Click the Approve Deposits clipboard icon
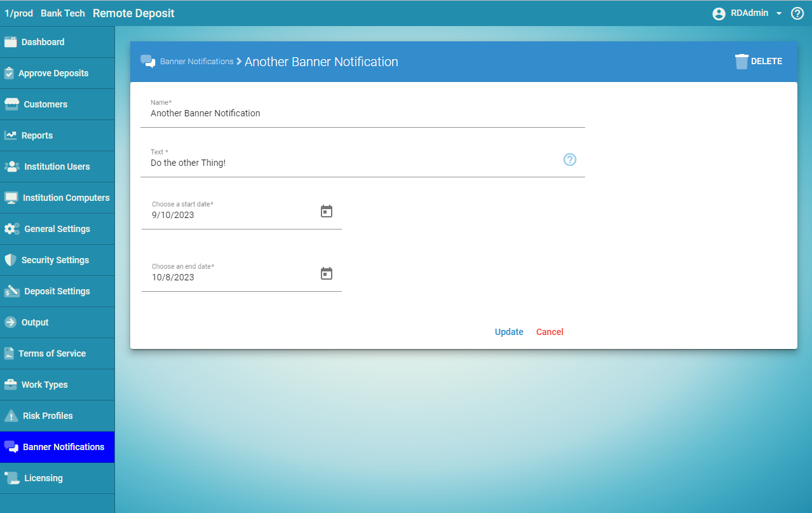This screenshot has height=513, width=812. pos(9,73)
